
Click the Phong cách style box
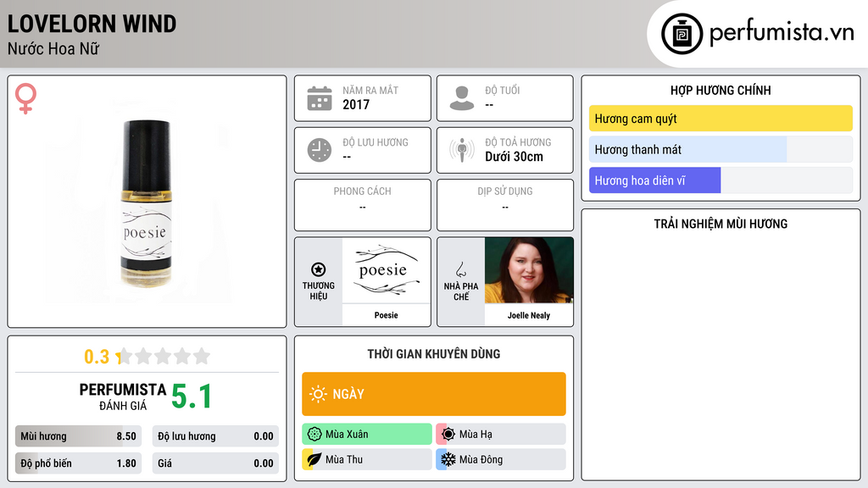363,205
